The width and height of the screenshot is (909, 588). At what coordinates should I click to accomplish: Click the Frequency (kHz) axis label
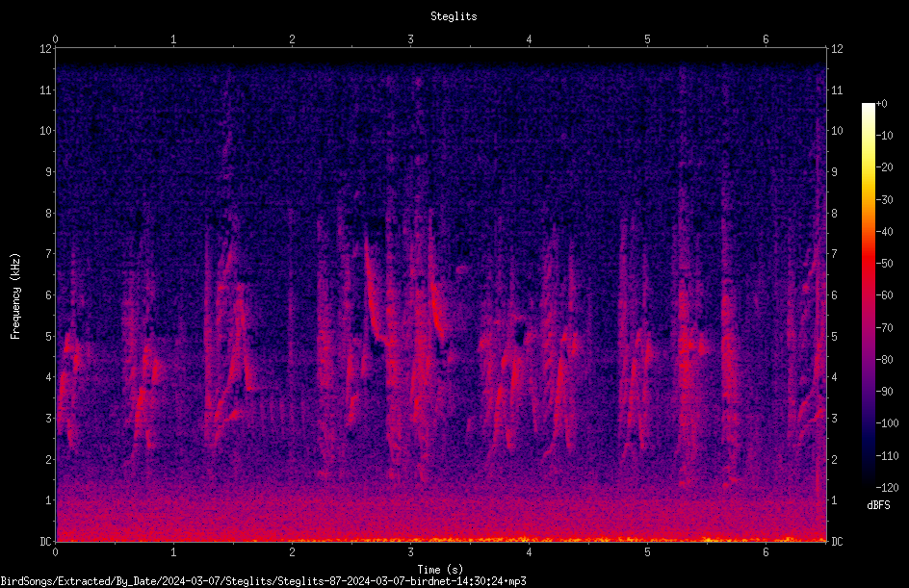[x=15, y=295]
